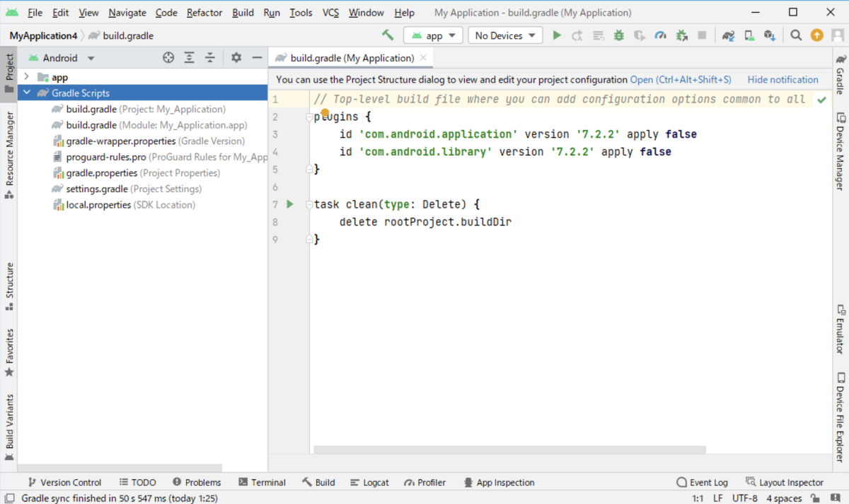This screenshot has height=504, width=849.
Task: Toggle the Build Variants side panel
Action: click(9, 428)
